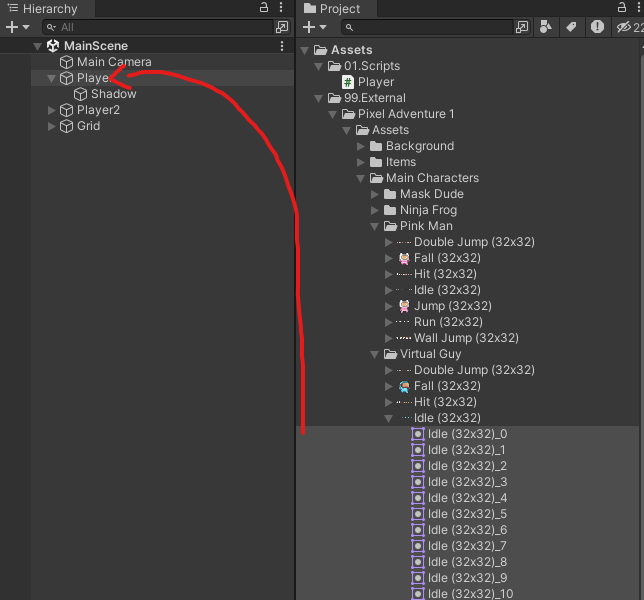
Task: Open Search by Type filter
Action: (546, 27)
